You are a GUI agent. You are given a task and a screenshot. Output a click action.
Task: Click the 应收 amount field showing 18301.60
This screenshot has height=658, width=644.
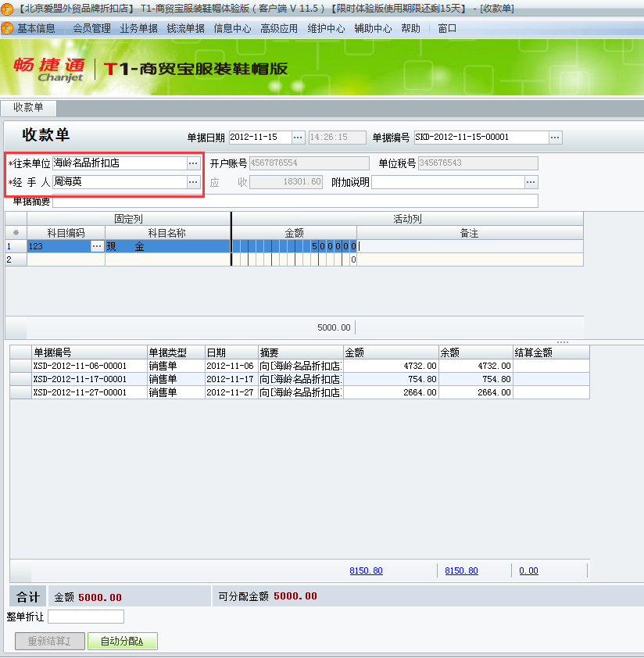(286, 182)
